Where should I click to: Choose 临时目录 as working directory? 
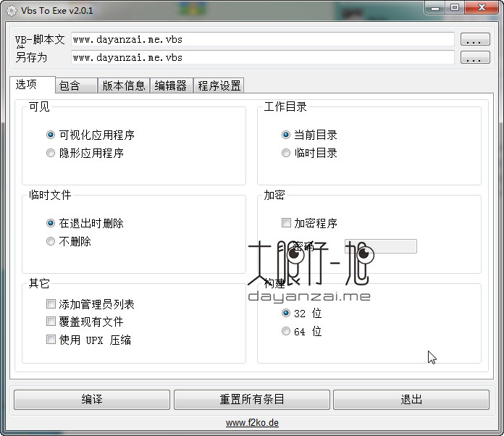tap(286, 153)
